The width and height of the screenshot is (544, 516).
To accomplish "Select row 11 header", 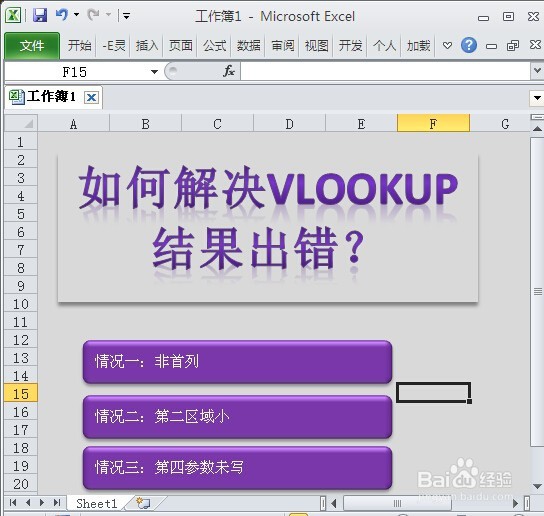I will 21,322.
